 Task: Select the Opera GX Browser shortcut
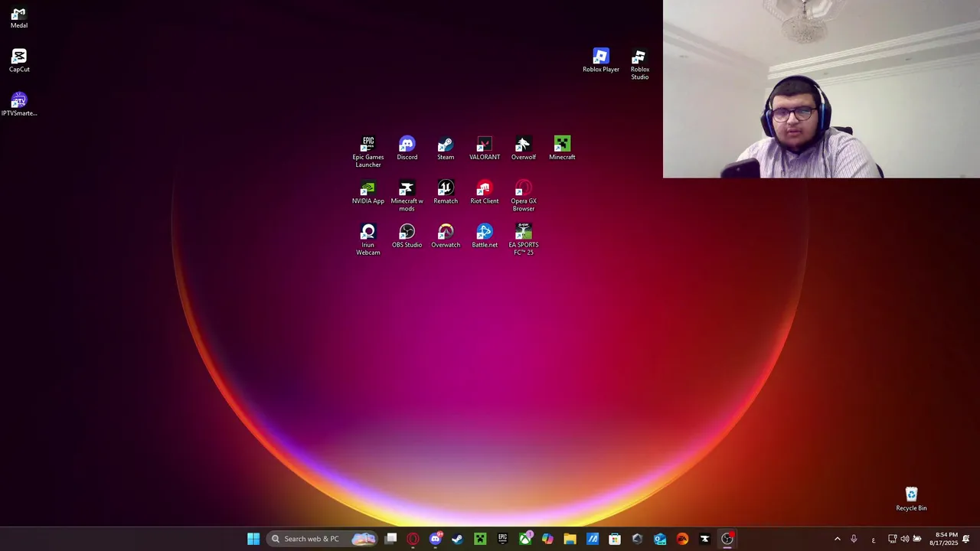[x=524, y=196]
